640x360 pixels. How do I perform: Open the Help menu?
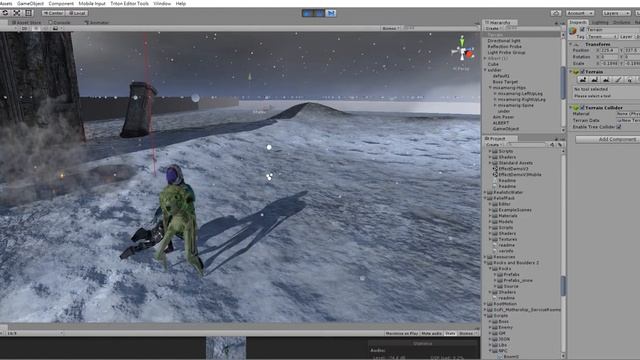(x=181, y=3)
